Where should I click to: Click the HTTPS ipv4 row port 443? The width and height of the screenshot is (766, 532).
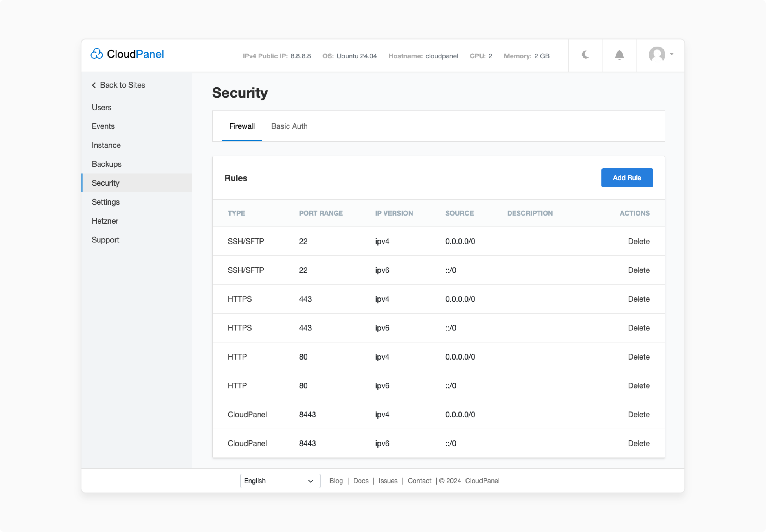(305, 299)
